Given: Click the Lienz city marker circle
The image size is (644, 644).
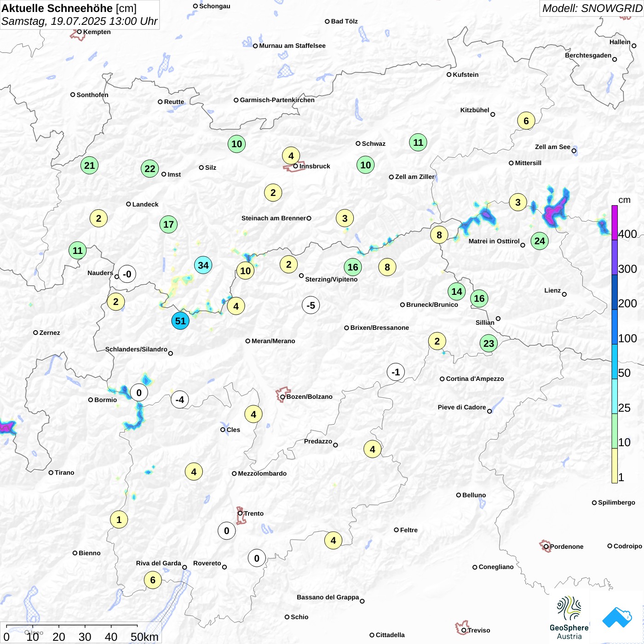Looking at the screenshot, I should coord(564,294).
